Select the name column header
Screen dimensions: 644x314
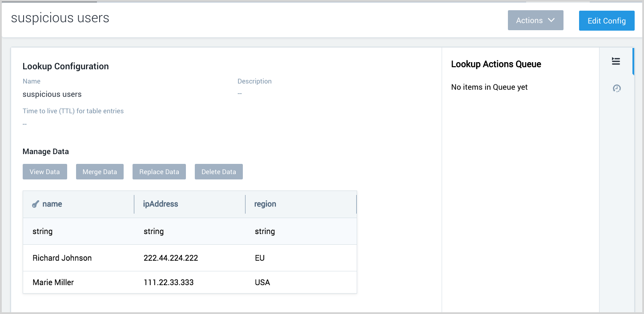click(52, 204)
